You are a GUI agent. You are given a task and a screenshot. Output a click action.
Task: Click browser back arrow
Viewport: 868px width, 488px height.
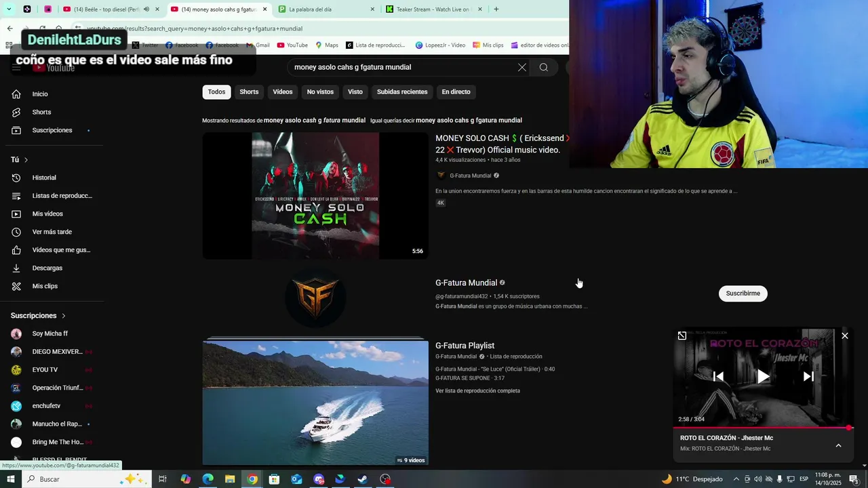coord(9,28)
